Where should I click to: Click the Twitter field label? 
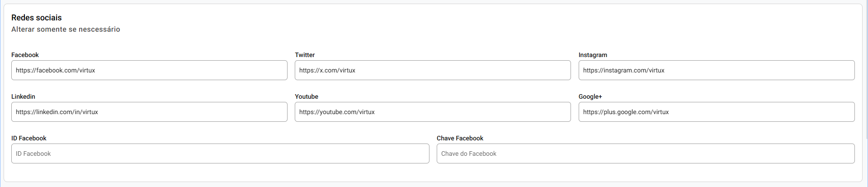(x=305, y=55)
